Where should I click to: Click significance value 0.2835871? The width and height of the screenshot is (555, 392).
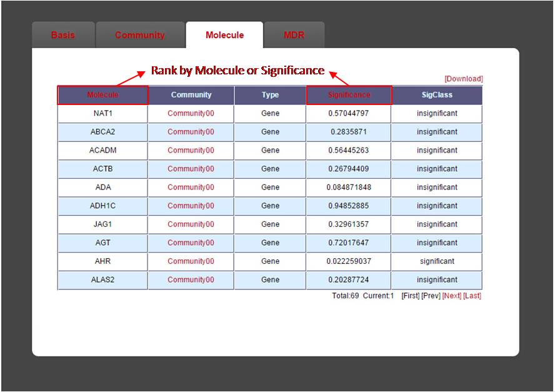coord(349,132)
